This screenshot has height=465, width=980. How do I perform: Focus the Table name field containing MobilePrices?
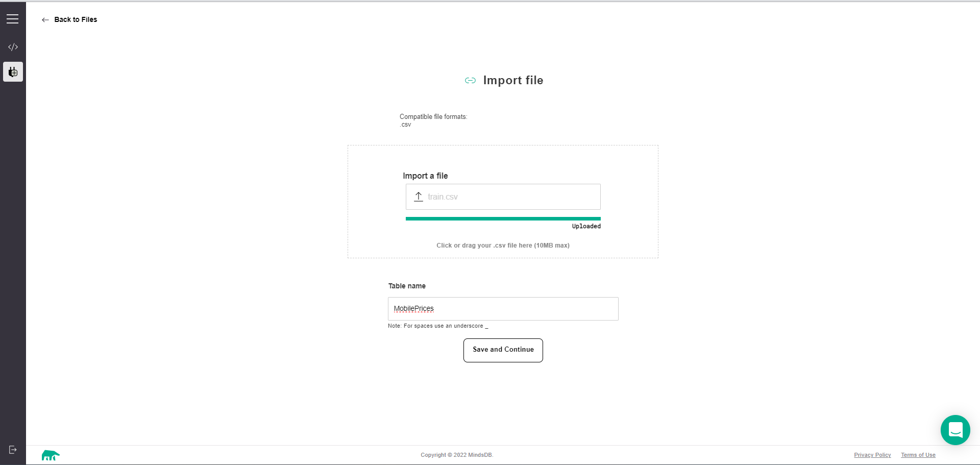point(503,309)
